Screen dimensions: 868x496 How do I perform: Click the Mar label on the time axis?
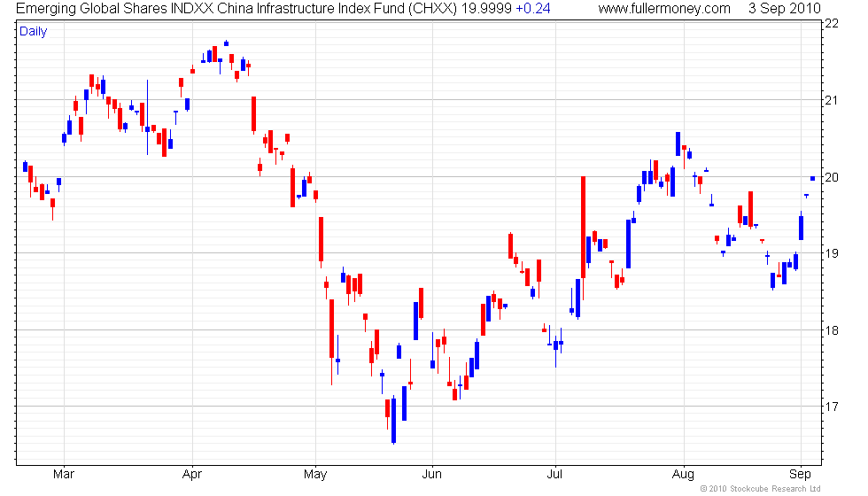point(64,475)
